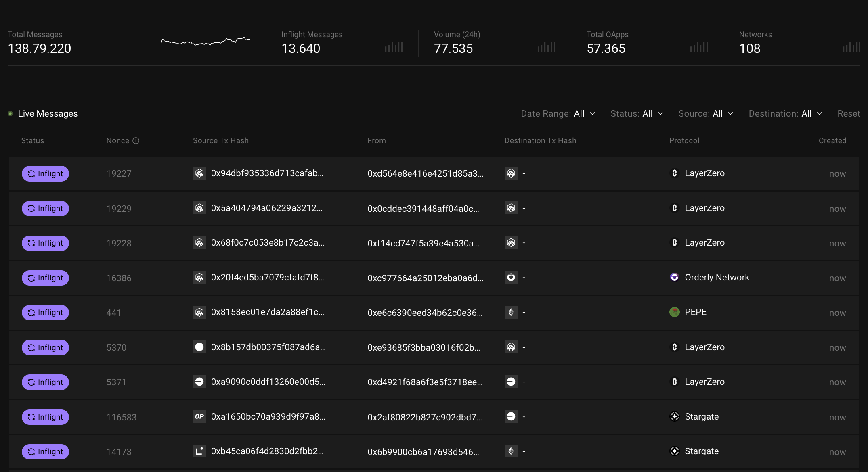Image resolution: width=868 pixels, height=472 pixels.
Task: Click source chain icon for nonce 19227
Action: point(199,173)
